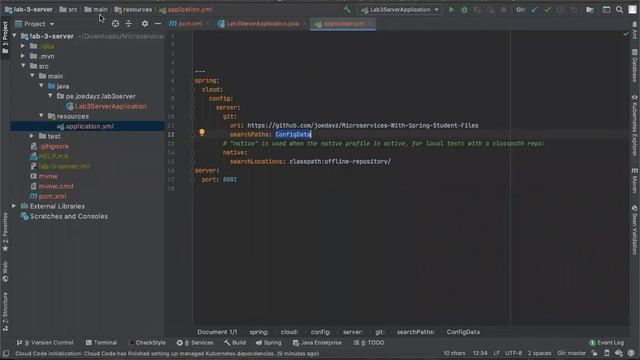Expand External Libraries node

[14, 206]
